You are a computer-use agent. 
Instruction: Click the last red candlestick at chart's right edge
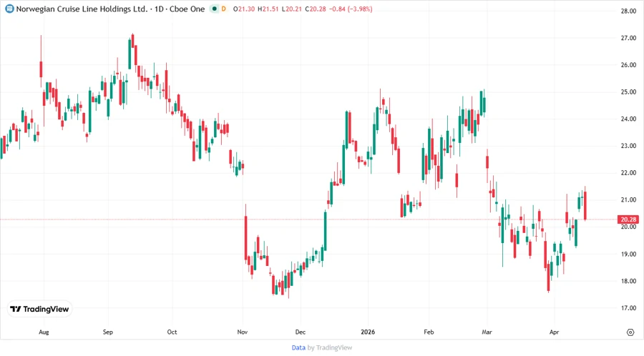[x=585, y=205]
